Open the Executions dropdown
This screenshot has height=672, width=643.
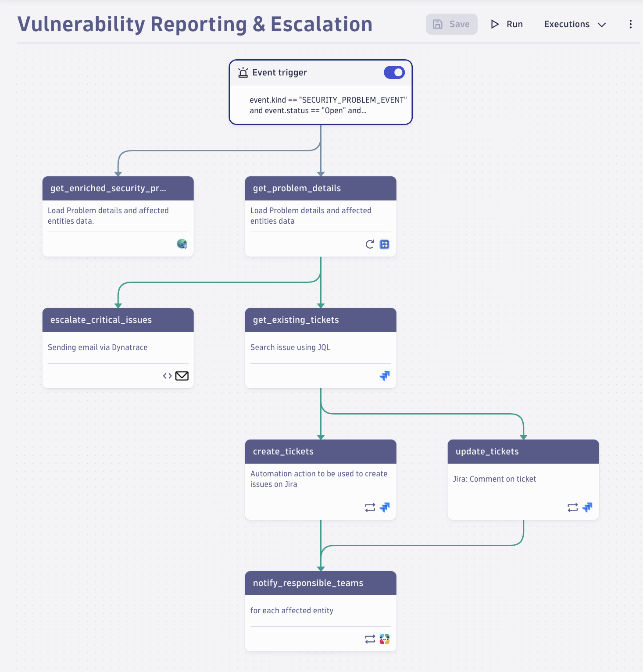pyautogui.click(x=574, y=24)
